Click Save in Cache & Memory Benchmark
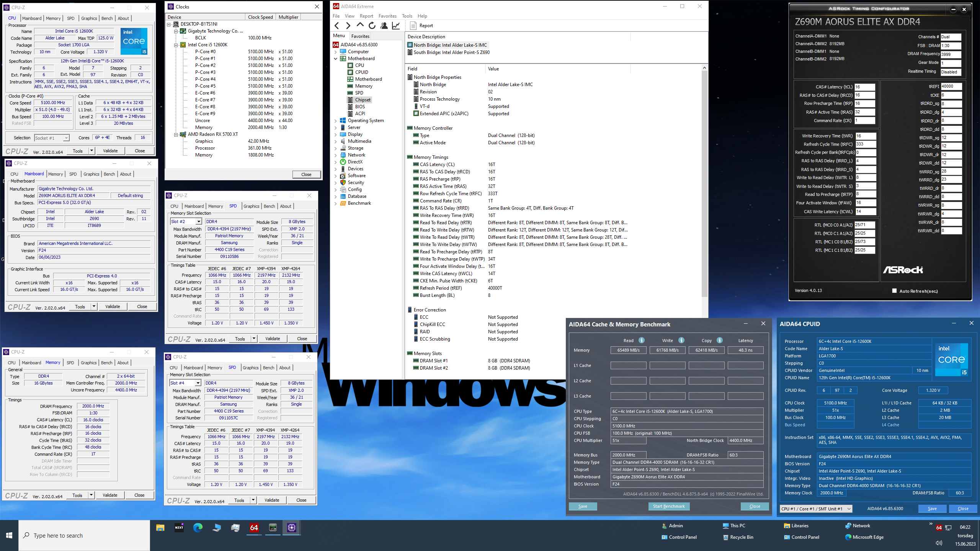The height and width of the screenshot is (551, 980). coord(583,506)
